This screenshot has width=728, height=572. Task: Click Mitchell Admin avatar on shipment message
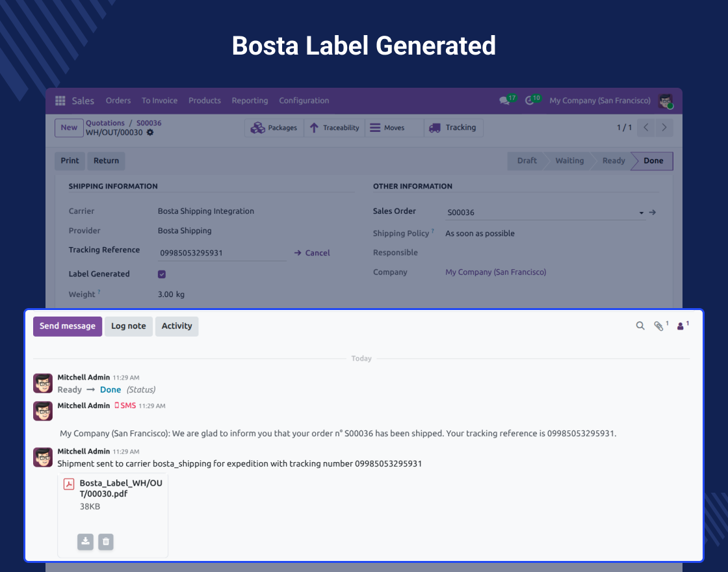pyautogui.click(x=43, y=458)
